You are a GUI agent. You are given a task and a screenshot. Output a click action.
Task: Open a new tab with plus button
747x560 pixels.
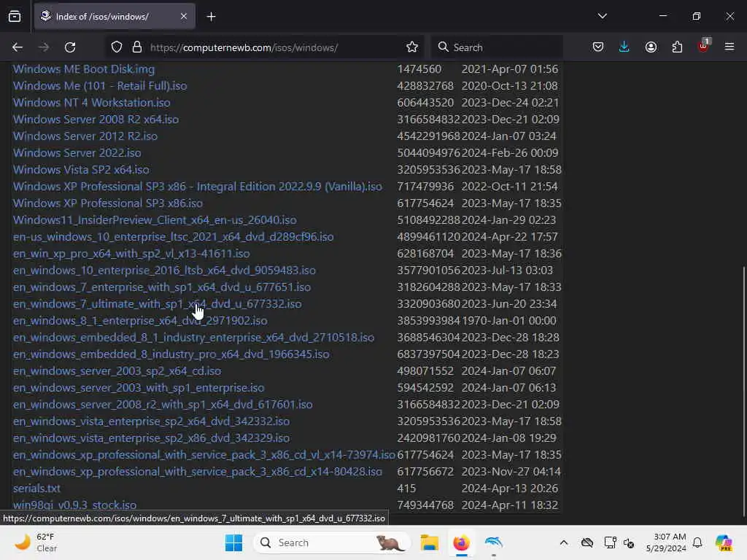point(211,17)
